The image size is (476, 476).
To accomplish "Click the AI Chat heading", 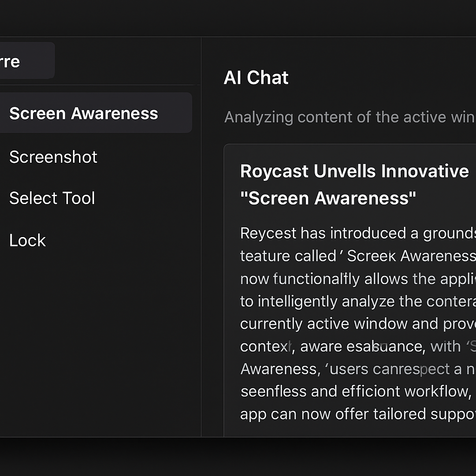I will click(256, 78).
